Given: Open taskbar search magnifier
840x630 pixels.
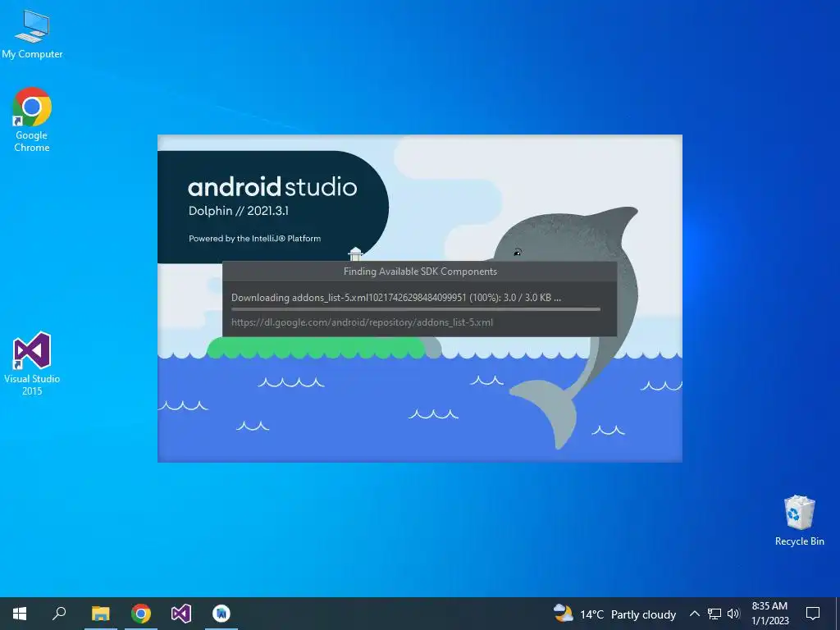Looking at the screenshot, I should (59, 614).
